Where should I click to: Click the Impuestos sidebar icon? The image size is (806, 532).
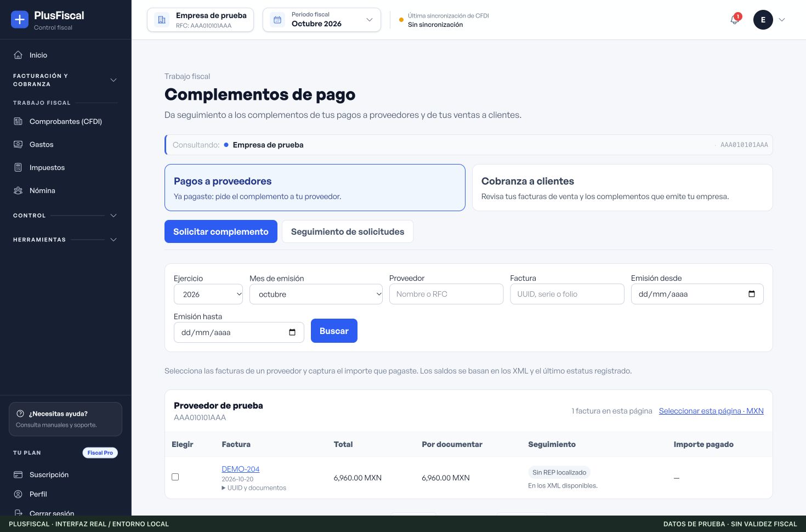click(18, 167)
